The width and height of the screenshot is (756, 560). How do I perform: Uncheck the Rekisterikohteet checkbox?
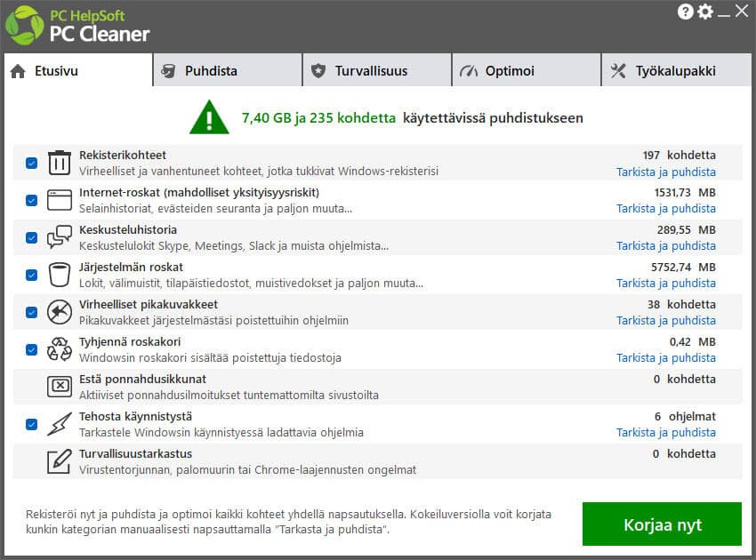(x=31, y=163)
